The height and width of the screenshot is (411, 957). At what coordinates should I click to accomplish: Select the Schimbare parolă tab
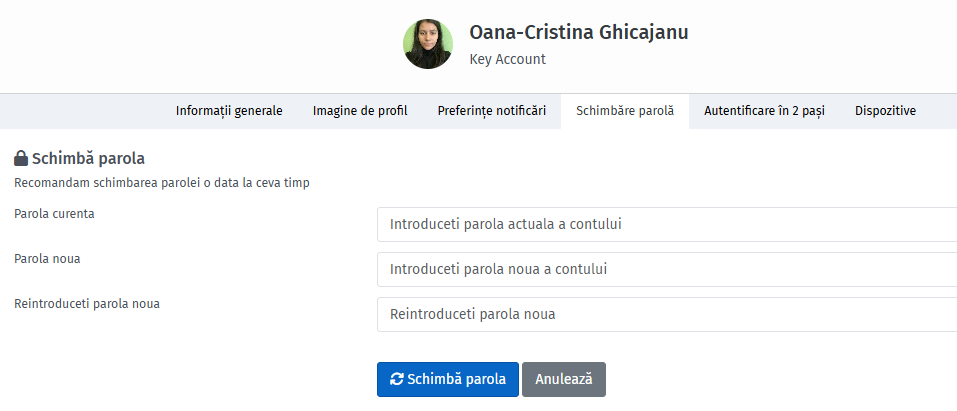click(x=625, y=111)
